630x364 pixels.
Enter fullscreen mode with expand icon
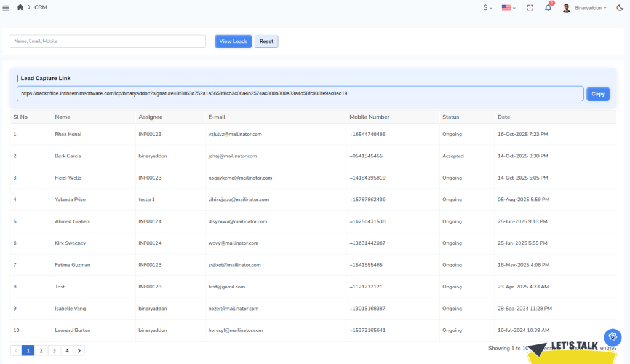tap(530, 7)
